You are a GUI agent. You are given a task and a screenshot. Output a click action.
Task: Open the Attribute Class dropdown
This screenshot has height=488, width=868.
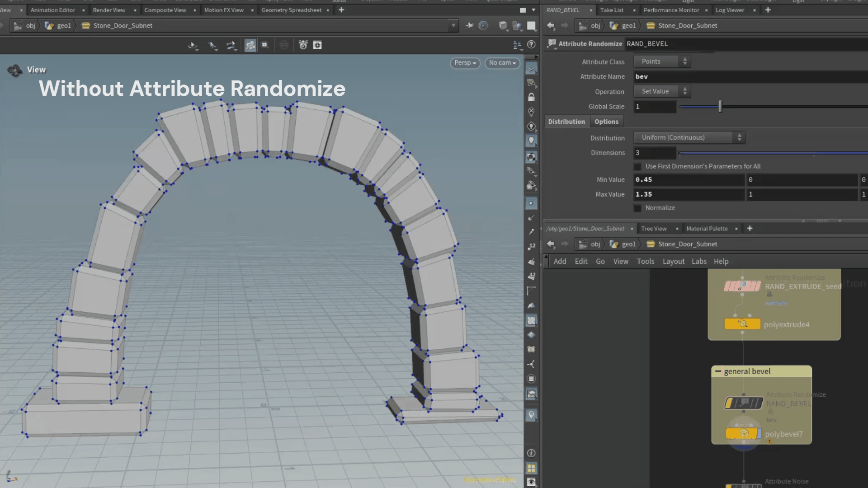point(662,61)
